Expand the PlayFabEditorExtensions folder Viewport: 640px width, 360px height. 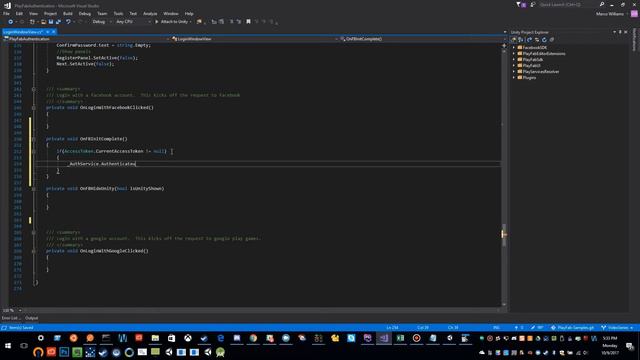tap(514, 53)
